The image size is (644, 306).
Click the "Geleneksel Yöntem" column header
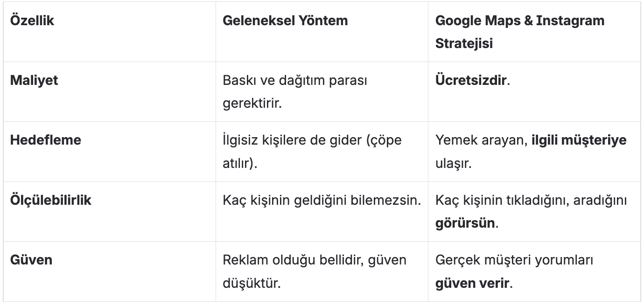click(285, 21)
